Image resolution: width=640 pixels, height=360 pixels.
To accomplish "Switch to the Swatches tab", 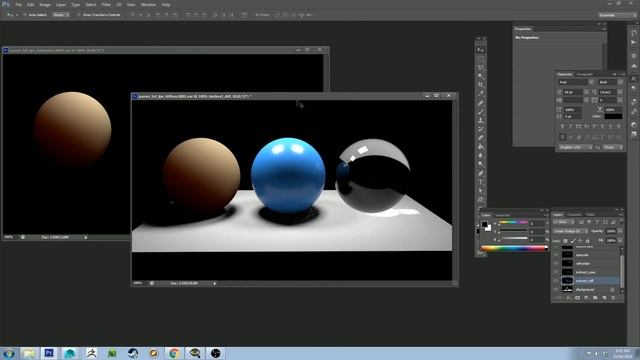I will tap(502, 215).
